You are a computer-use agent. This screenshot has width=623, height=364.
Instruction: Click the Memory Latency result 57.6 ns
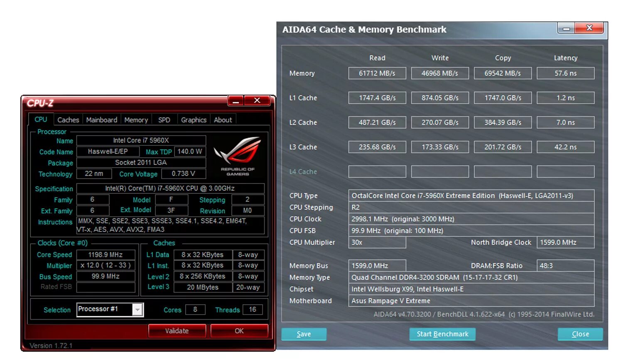click(566, 73)
